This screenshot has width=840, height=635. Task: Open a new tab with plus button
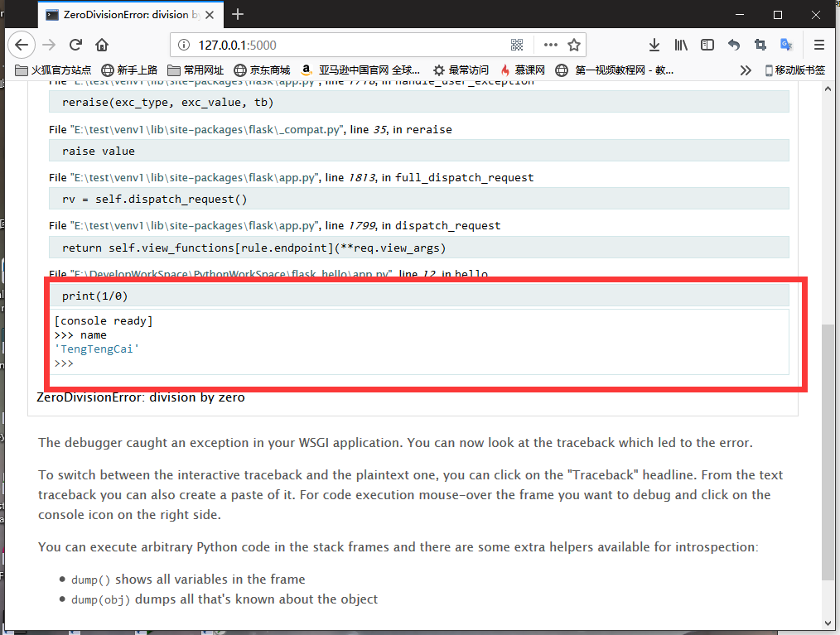[238, 14]
